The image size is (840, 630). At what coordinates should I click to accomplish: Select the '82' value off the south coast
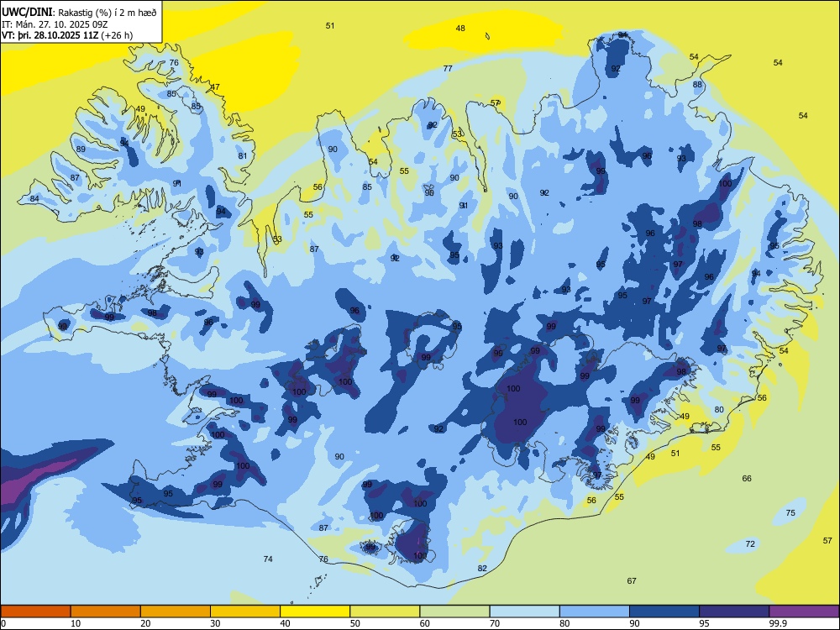(x=482, y=569)
